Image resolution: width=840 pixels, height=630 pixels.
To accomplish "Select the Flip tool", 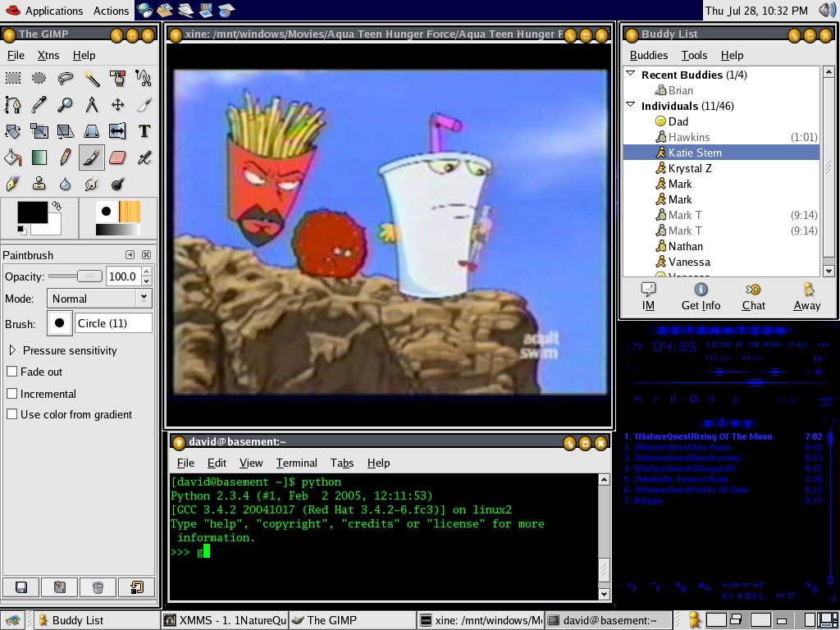I will [x=118, y=130].
